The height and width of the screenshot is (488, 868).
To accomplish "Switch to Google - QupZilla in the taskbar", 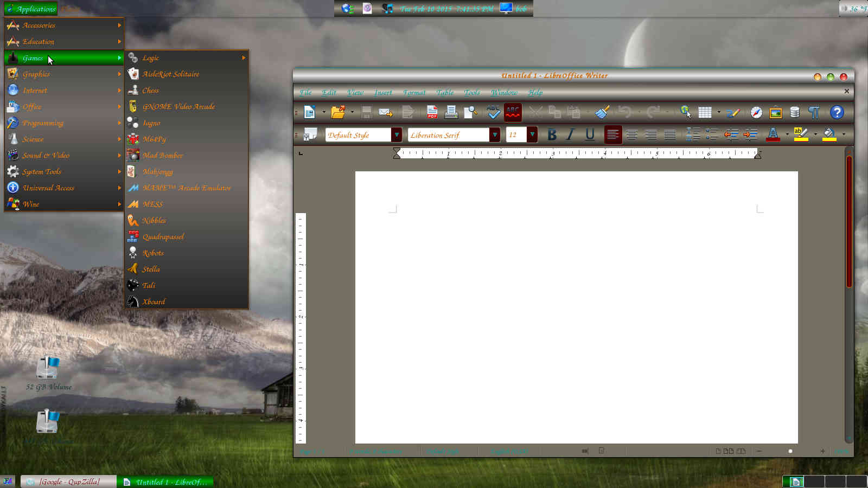I will tap(68, 481).
